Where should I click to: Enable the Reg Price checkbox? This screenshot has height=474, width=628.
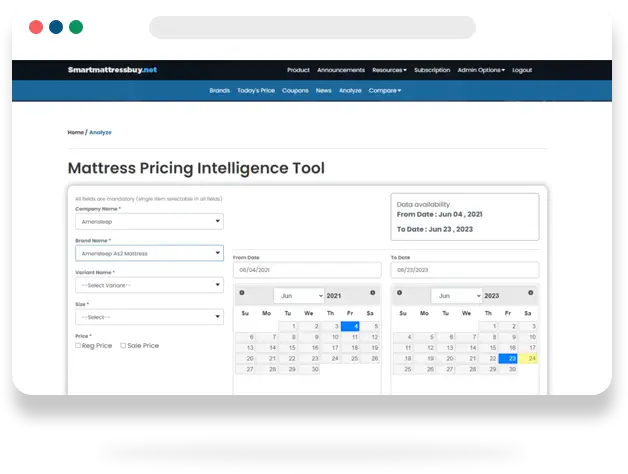(78, 345)
